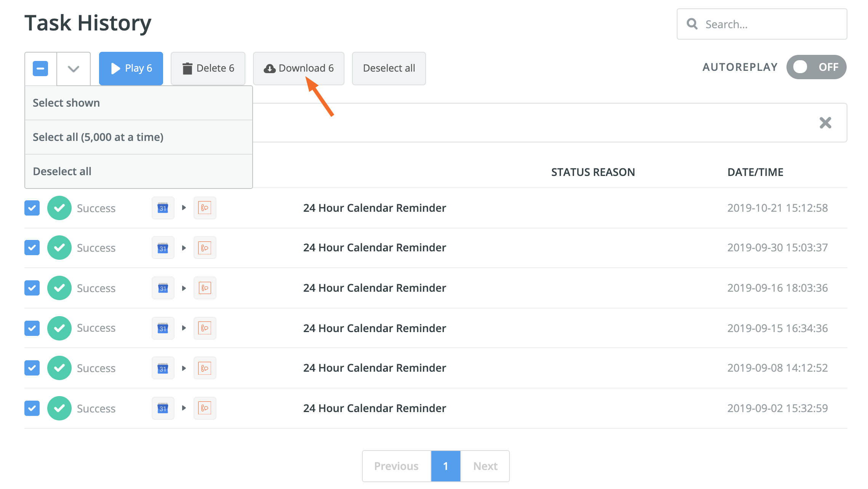This screenshot has width=868, height=489.
Task: Turn on the Autoreplay toggle
Action: pyautogui.click(x=816, y=67)
